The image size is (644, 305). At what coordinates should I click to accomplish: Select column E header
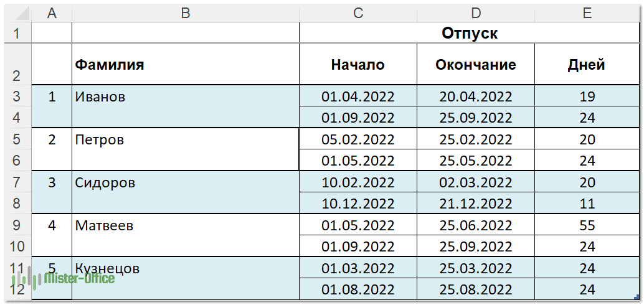[587, 13]
